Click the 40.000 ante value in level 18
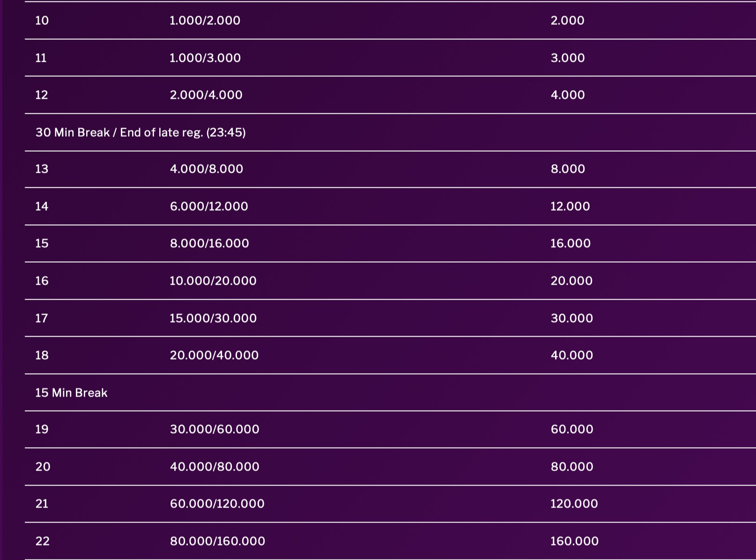 pos(571,355)
